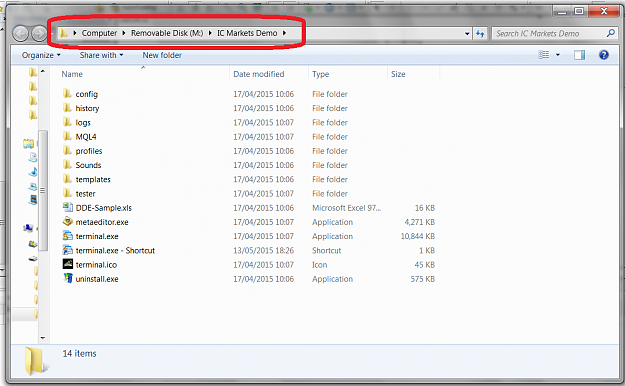
Task: Click the 10,844 KB size value
Action: pos(417,236)
